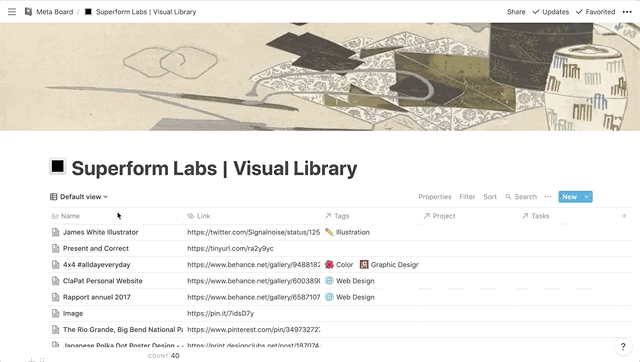Open the Rapport annuel 2017 entry

coord(97,297)
